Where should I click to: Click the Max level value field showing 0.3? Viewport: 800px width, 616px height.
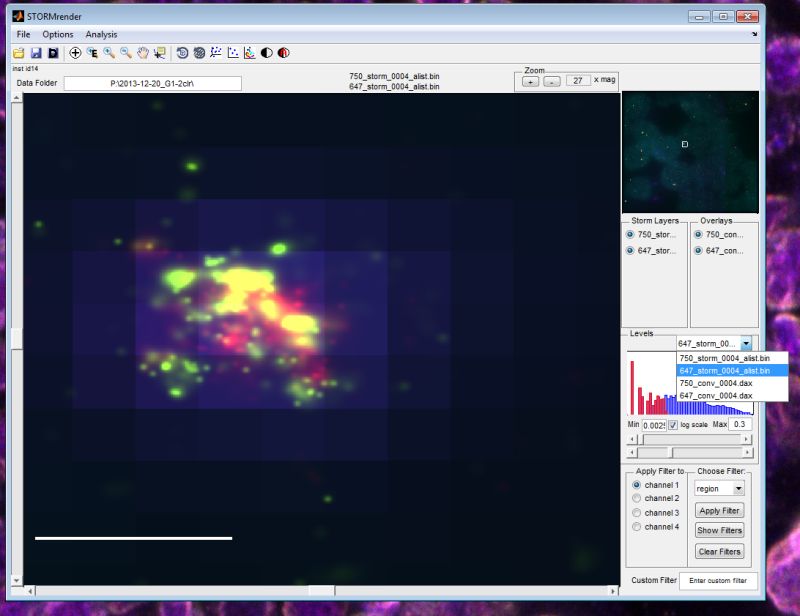coord(738,424)
